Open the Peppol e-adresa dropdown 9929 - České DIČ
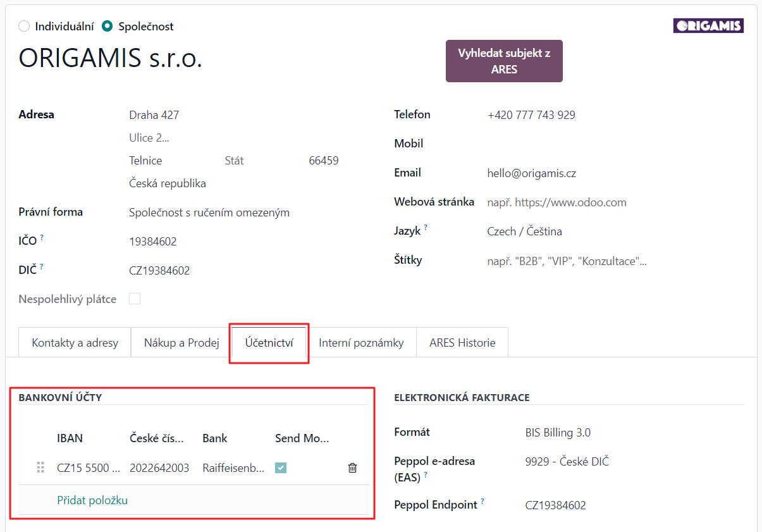Image resolution: width=762 pixels, height=532 pixels. click(567, 462)
